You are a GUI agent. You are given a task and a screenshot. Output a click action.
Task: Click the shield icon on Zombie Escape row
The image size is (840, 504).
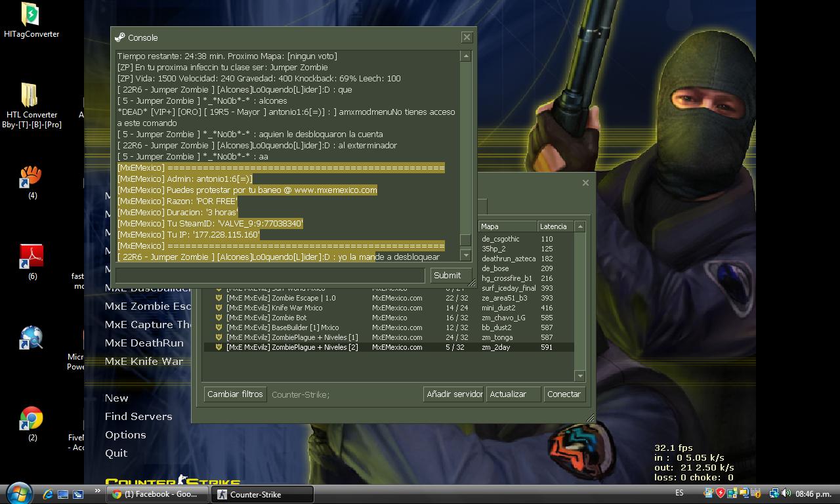pos(219,298)
